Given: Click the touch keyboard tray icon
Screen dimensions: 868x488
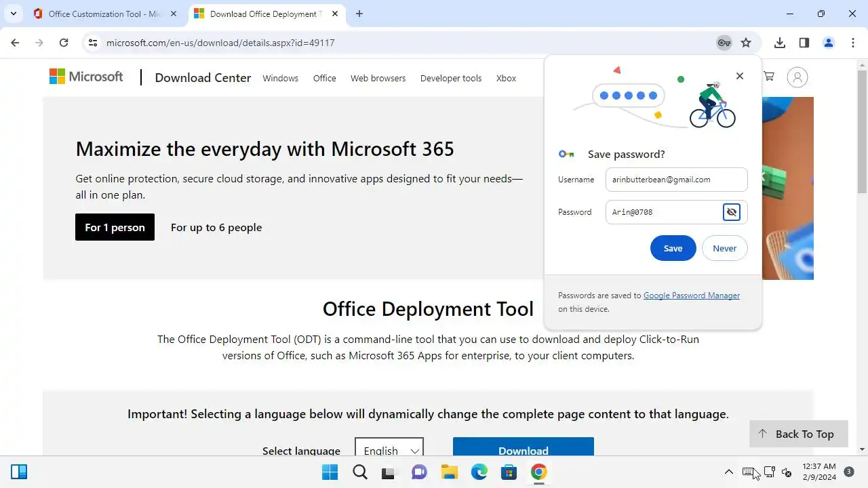Looking at the screenshot, I should tap(749, 472).
